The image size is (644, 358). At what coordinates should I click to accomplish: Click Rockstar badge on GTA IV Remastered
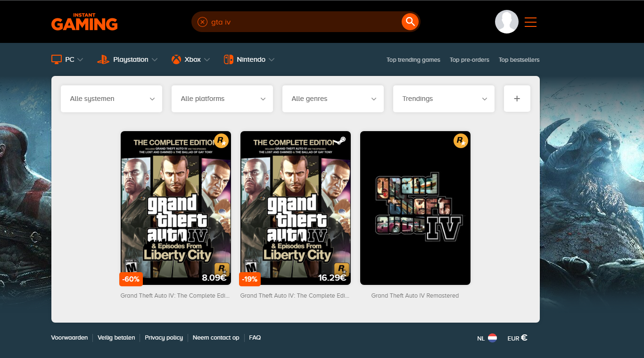[461, 141]
